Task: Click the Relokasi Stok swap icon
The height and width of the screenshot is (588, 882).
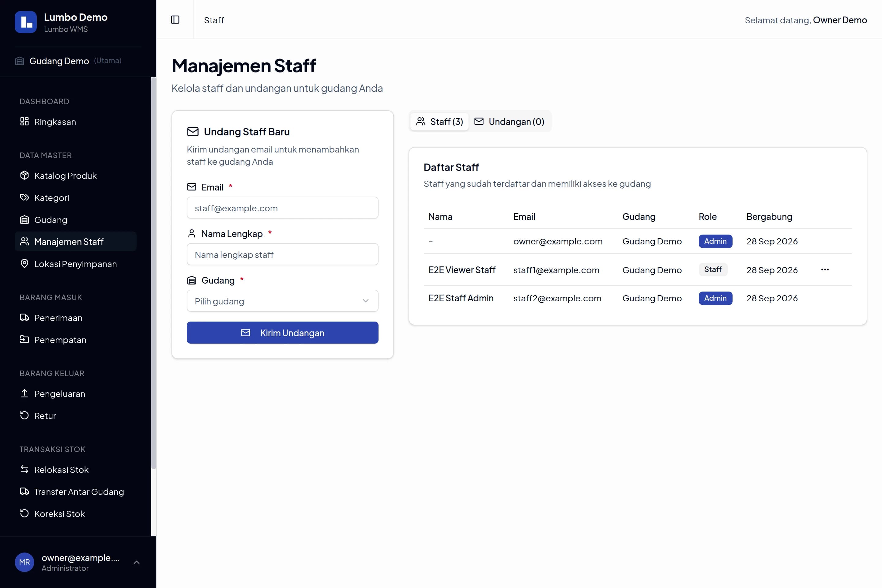Action: point(24,469)
